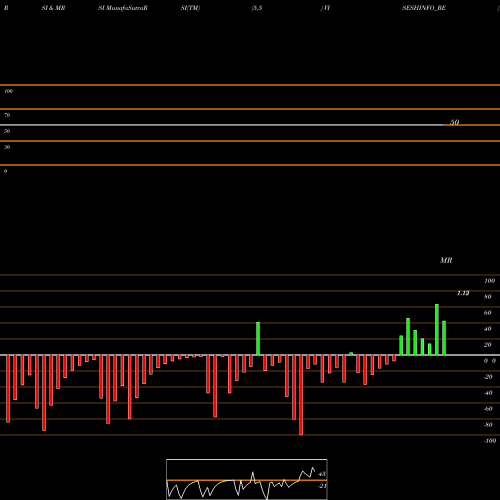Image resolution: width=500 pixels, height=500 pixels.
Task: Click the "40" label on the MR axis
Action: (488, 329)
